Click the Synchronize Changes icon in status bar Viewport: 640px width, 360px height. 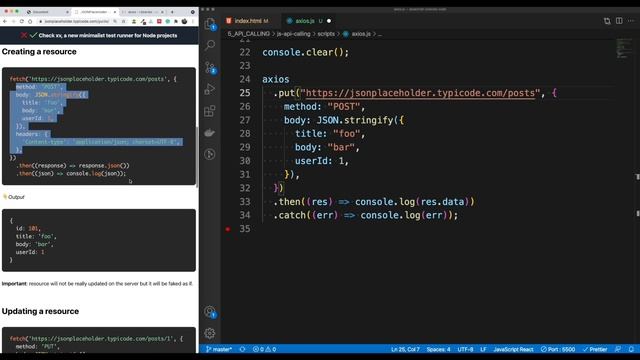click(x=242, y=349)
